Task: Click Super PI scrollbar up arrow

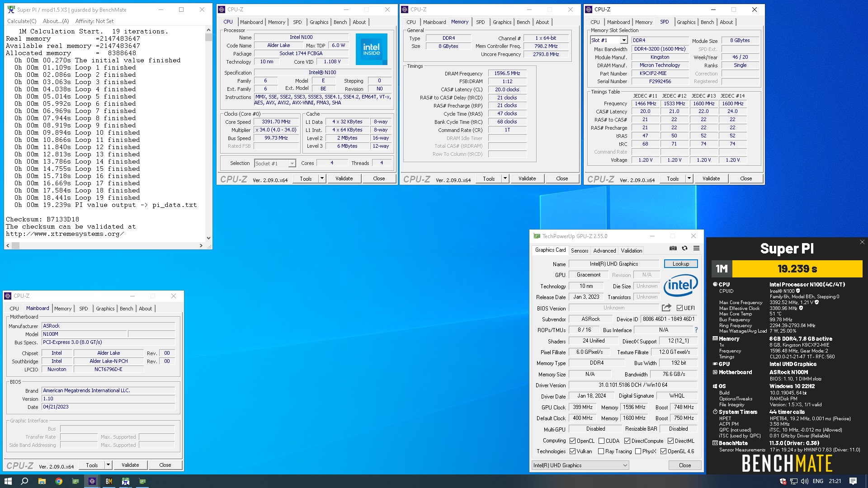Action: tap(208, 30)
